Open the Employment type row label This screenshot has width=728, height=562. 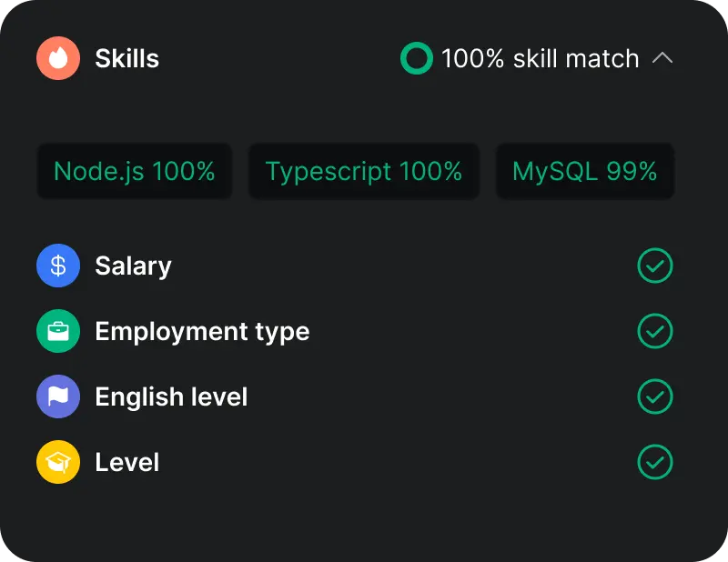point(202,331)
